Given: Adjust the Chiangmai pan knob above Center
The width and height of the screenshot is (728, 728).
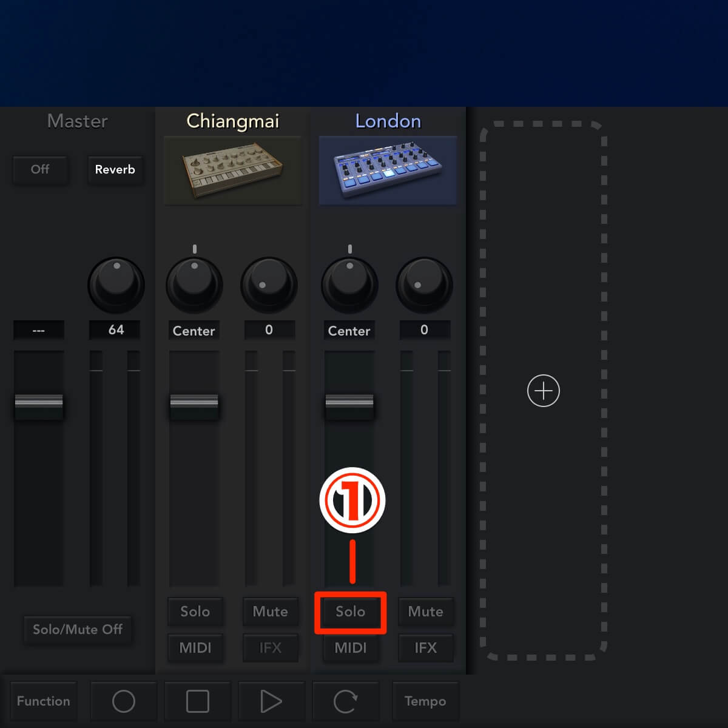Looking at the screenshot, I should [194, 285].
